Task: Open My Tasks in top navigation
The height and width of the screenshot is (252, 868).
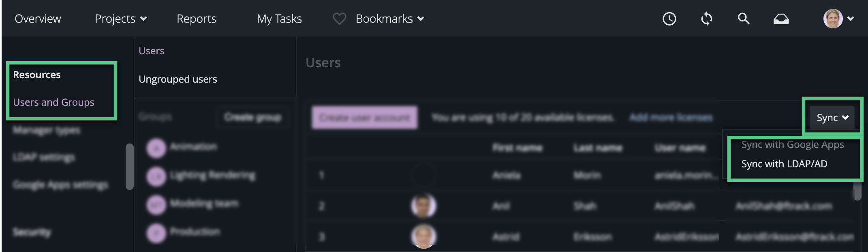Action: [x=279, y=19]
